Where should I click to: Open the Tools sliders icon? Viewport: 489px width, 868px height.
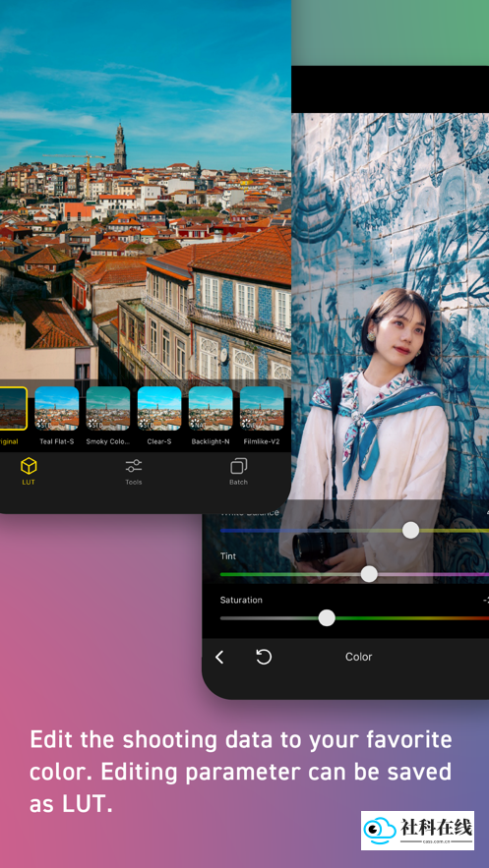click(134, 466)
